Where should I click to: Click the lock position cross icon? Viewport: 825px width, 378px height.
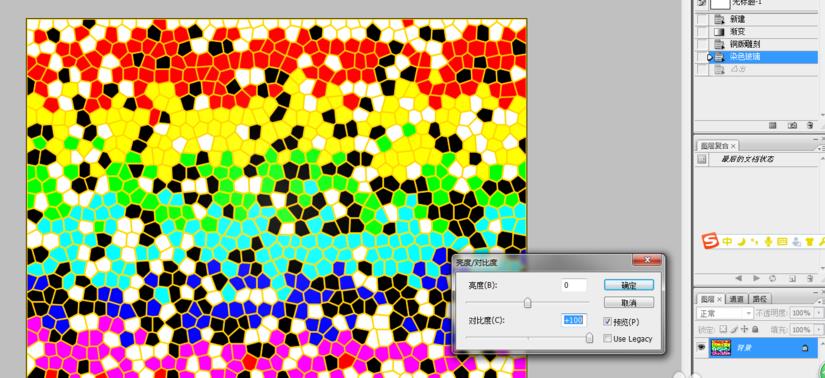[744, 330]
